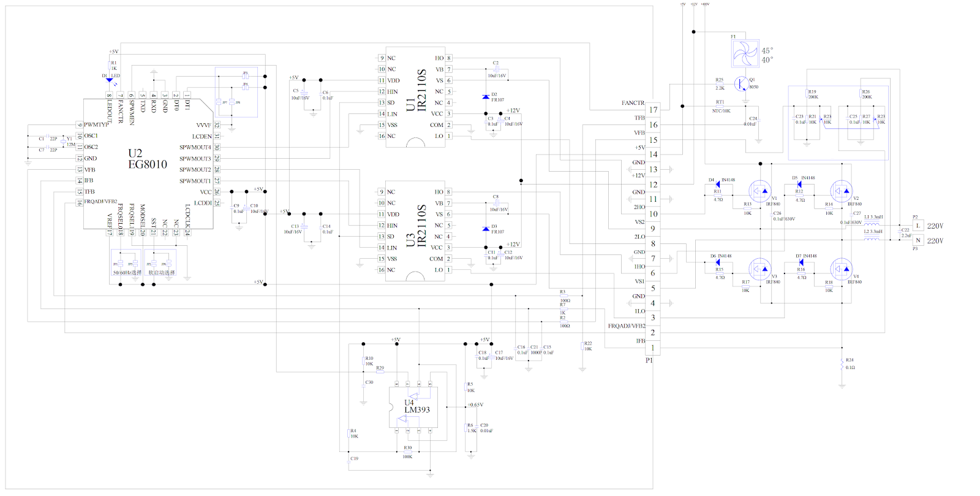Select pin 1 box on connector P1
The image size is (980, 496).
653,348
